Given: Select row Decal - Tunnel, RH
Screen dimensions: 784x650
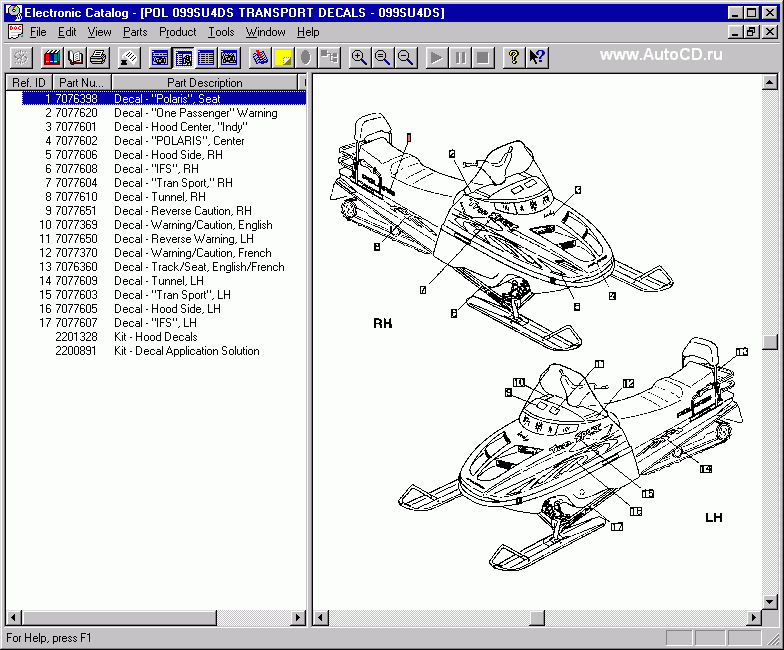Looking at the screenshot, I should point(164,196).
